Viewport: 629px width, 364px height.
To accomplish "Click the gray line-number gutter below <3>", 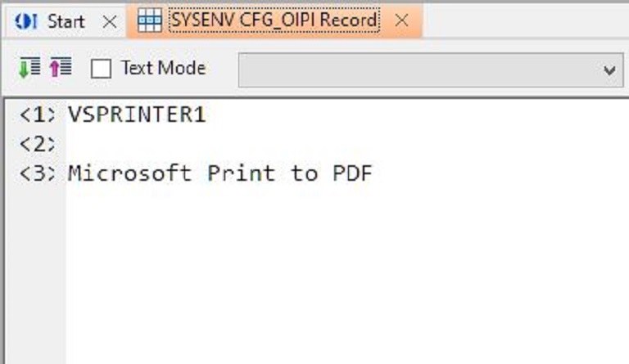I will tap(36, 276).
